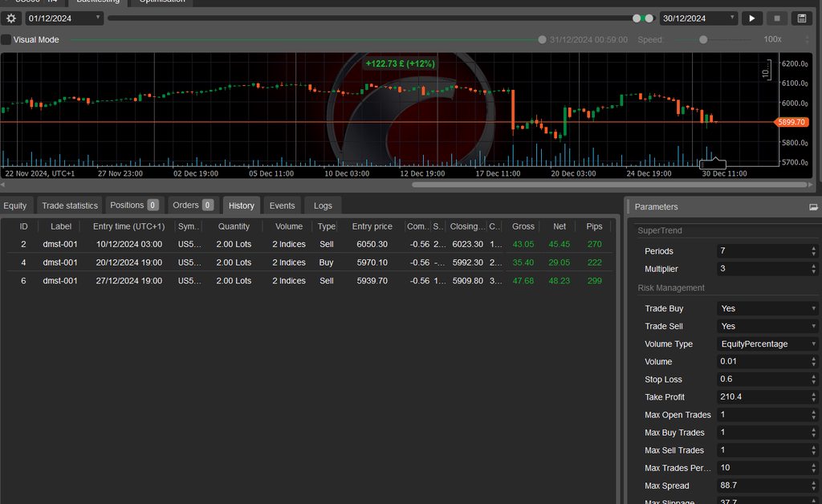Viewport: 822px width, 504px height.
Task: Select trade row with ID 6
Action: [309, 281]
